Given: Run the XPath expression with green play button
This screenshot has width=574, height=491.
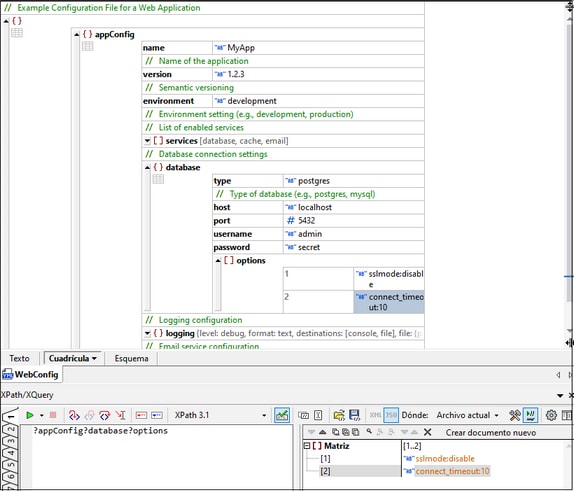Looking at the screenshot, I should pyautogui.click(x=30, y=415).
